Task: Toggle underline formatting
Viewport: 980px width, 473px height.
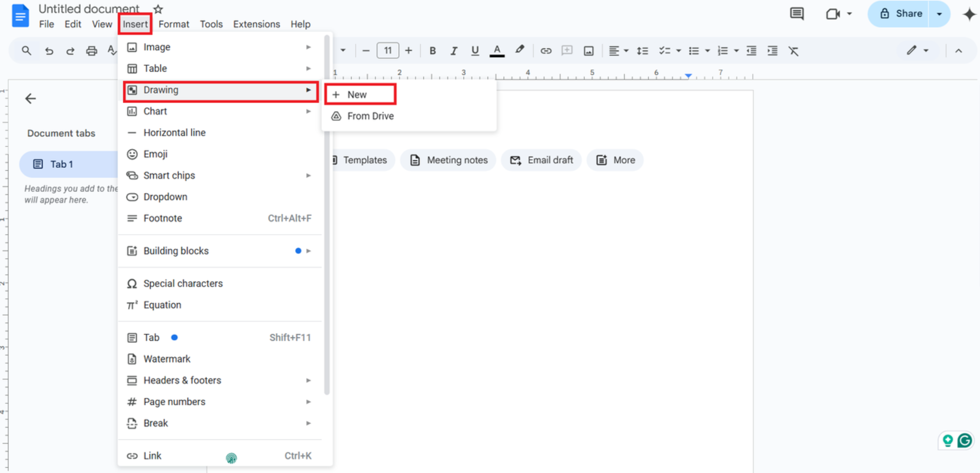Action: (x=475, y=50)
